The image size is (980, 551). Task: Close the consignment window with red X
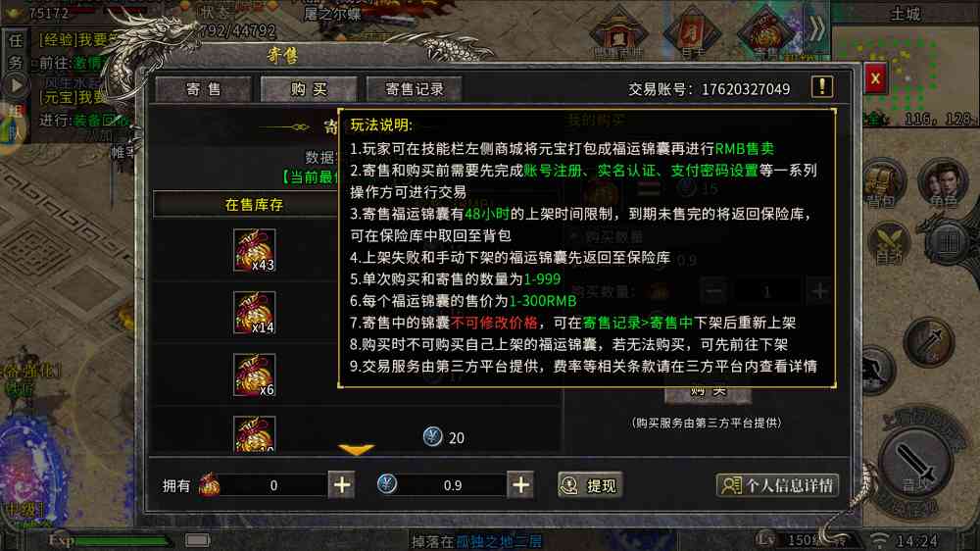[875, 78]
